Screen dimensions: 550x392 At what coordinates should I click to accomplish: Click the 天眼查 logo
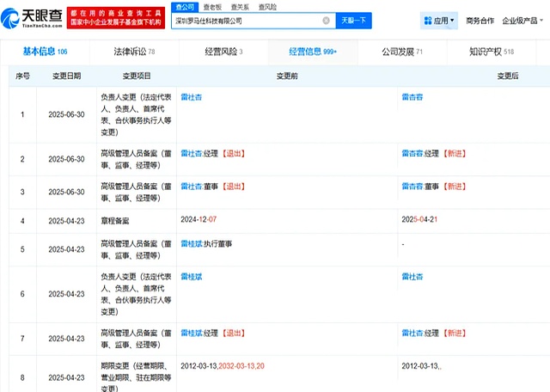pyautogui.click(x=32, y=18)
